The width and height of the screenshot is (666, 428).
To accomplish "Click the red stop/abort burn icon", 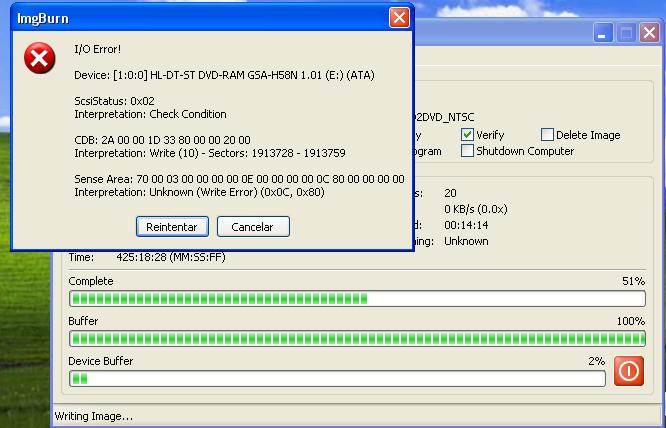I will pos(629,371).
